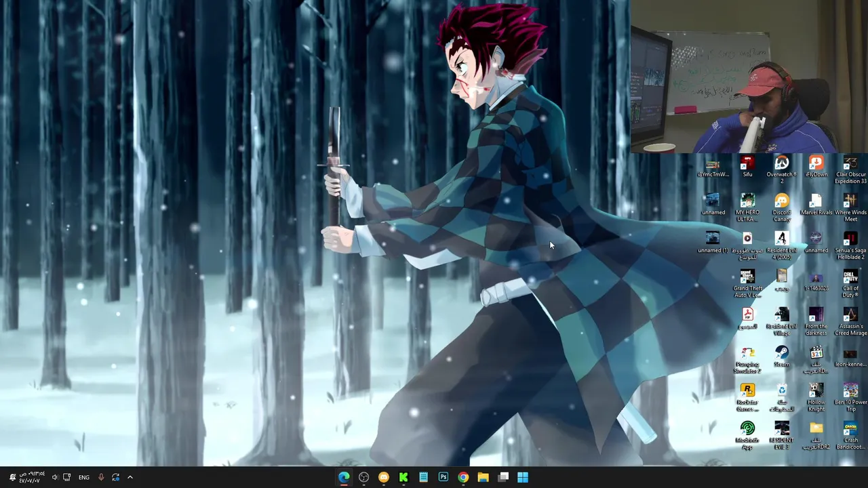Select the Where Winds Meet shortcut

click(x=850, y=207)
